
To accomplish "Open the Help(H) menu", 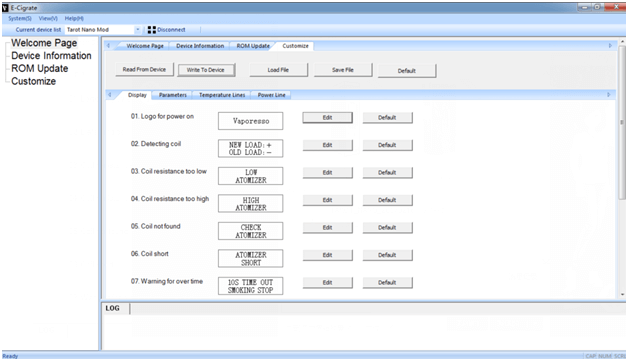I will pos(74,18).
